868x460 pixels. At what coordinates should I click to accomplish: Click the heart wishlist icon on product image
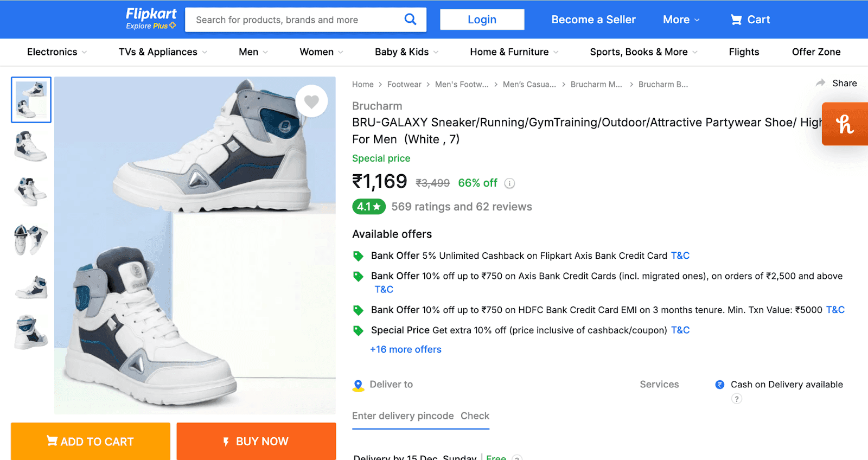click(x=311, y=100)
